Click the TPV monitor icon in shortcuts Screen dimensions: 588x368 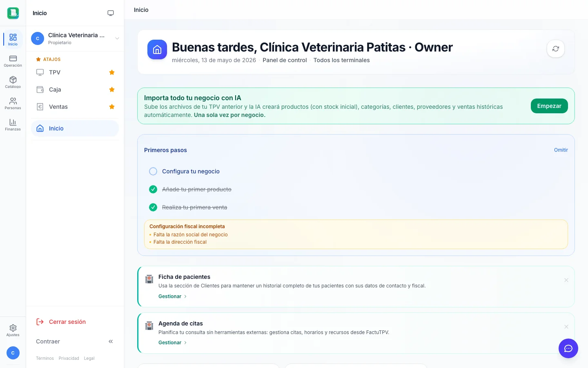point(40,72)
